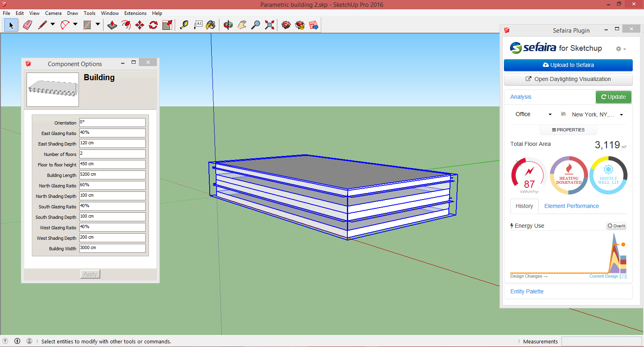This screenshot has height=347, width=644.
Task: Click the Orientation input field
Action: click(x=112, y=123)
